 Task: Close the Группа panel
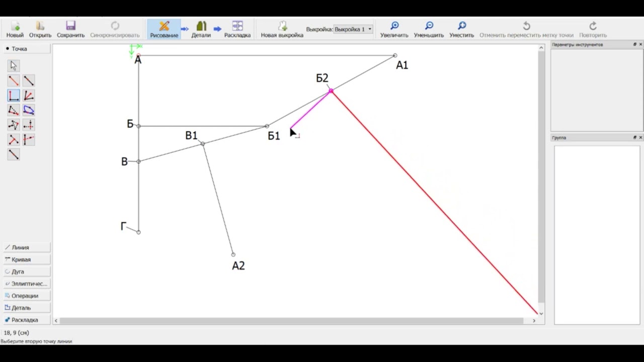click(640, 137)
